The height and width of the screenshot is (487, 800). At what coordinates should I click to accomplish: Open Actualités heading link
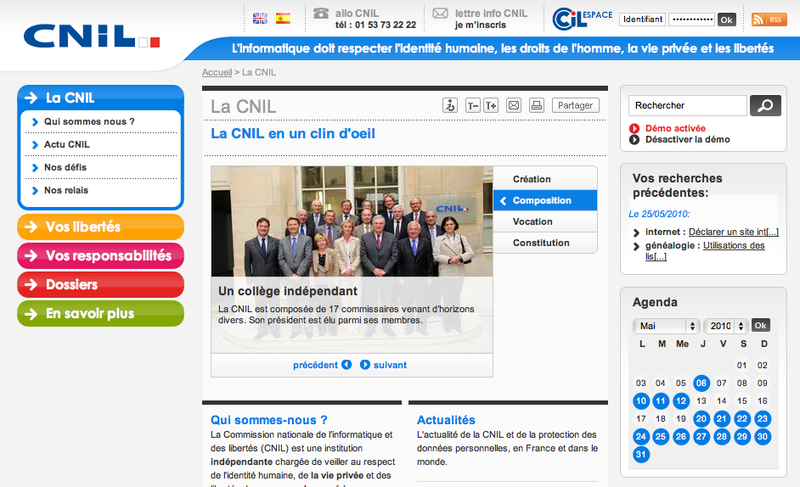pos(446,420)
